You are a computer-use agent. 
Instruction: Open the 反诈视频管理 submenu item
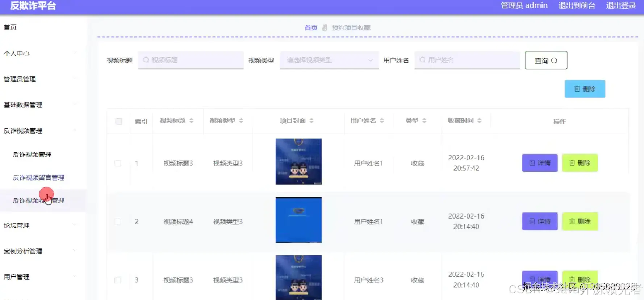(32, 155)
